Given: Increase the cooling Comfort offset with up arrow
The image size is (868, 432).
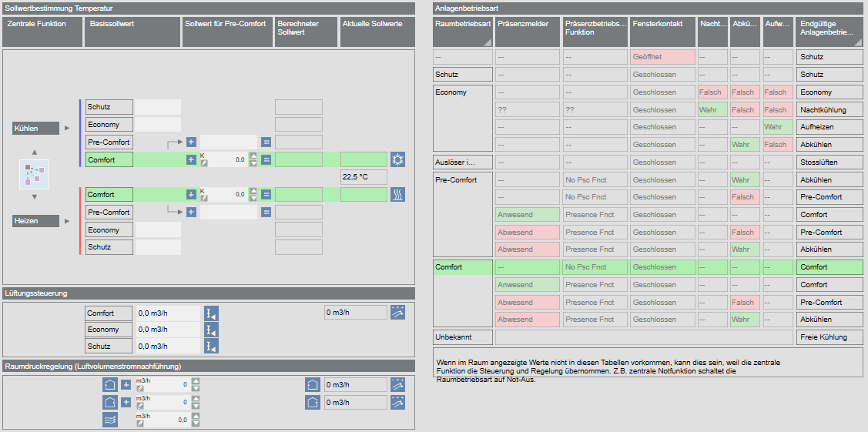Looking at the screenshot, I should (253, 156).
